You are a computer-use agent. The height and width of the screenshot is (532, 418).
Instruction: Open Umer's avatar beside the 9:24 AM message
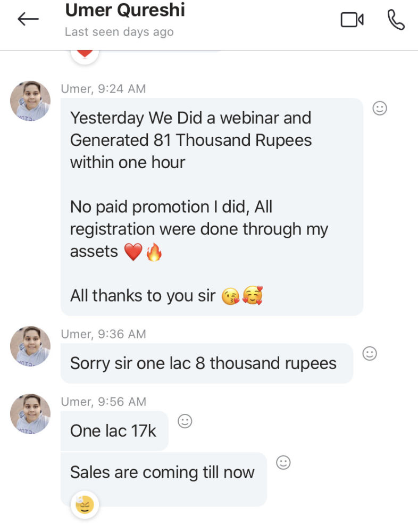tap(30, 101)
